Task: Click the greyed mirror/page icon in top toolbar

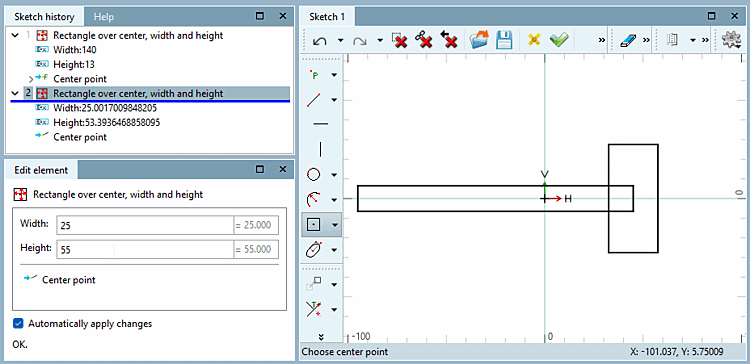Action: (x=673, y=40)
